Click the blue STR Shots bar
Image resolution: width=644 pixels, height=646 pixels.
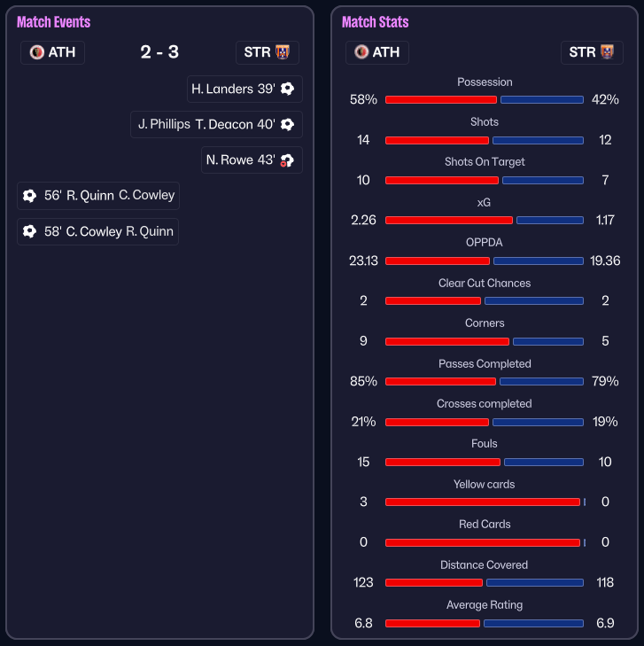tap(538, 140)
